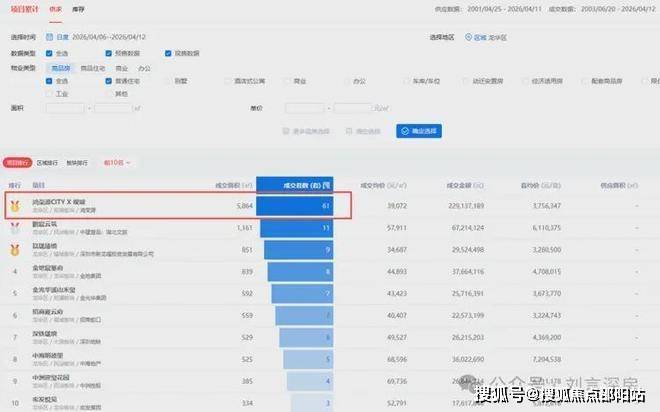Click the blue 确定选择 button
The image size is (660, 412).
click(x=417, y=130)
